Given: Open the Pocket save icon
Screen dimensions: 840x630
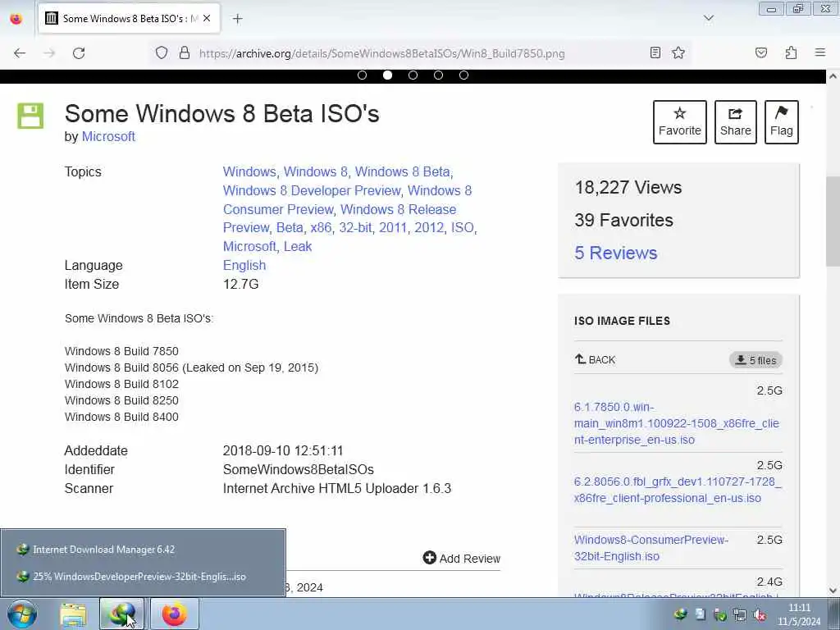Looking at the screenshot, I should coord(760,52).
